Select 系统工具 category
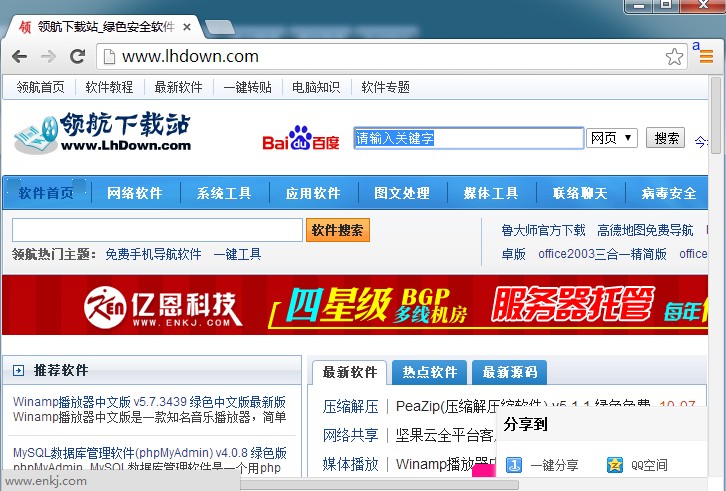 (224, 193)
